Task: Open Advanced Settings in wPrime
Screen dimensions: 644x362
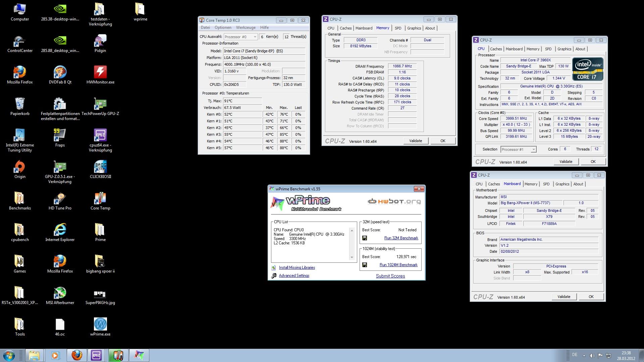Action: click(294, 276)
